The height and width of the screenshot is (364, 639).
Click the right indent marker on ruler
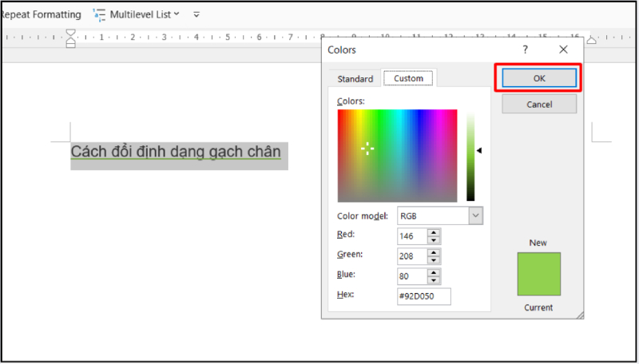(x=592, y=39)
